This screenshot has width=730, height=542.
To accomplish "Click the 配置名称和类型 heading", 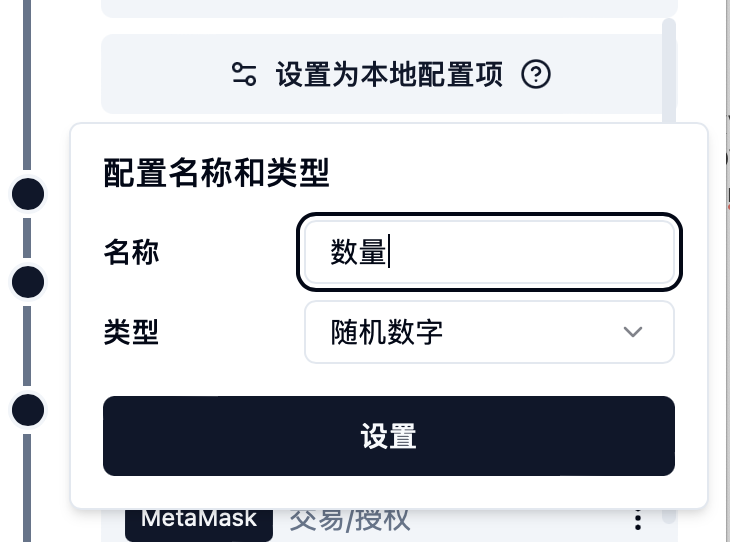I will [x=216, y=174].
